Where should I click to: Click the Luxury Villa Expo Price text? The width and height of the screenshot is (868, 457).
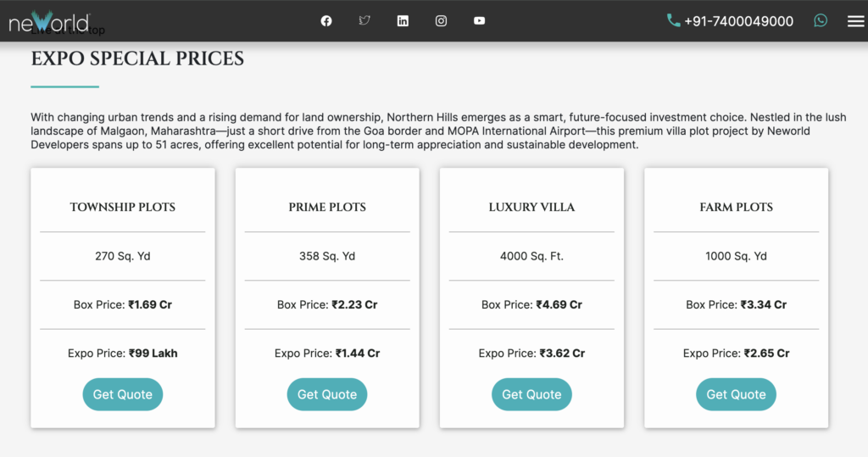pos(531,354)
